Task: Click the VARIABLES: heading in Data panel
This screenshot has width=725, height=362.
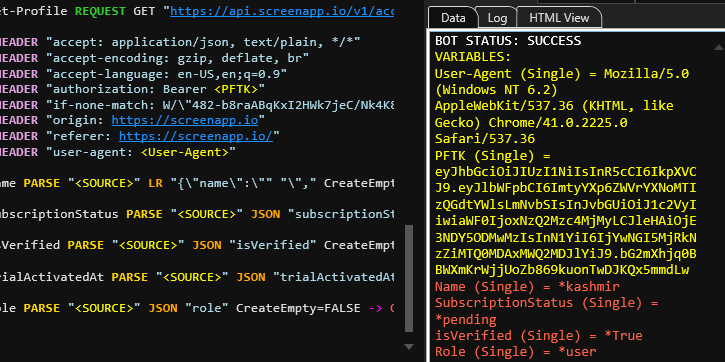Action: 473,57
